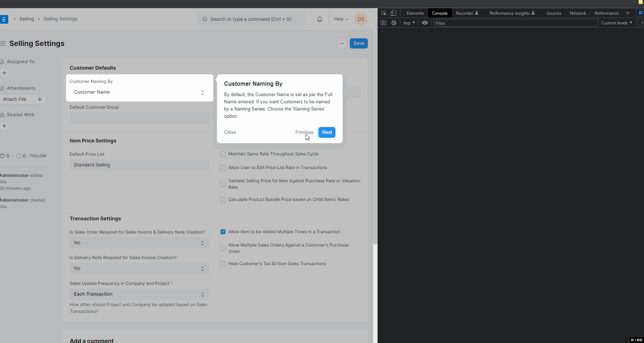Open the Custom levels dropdown

[x=617, y=23]
